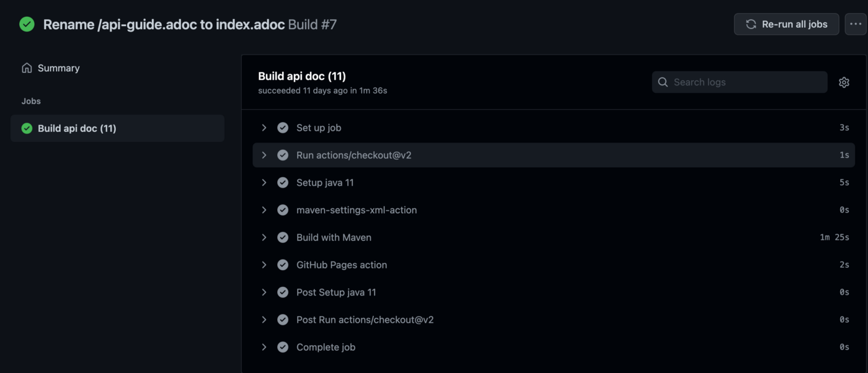Click the green workflow success status icon
Image resolution: width=868 pixels, height=373 pixels.
(27, 24)
